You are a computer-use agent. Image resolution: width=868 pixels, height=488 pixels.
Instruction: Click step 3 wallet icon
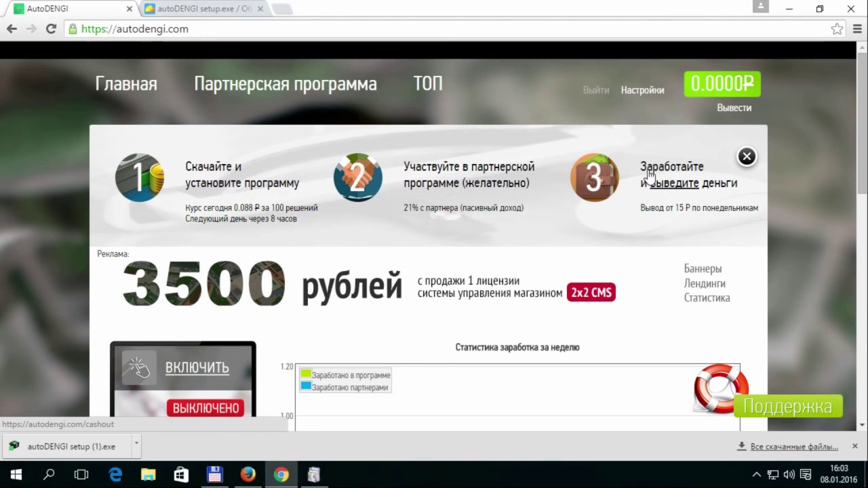point(595,178)
